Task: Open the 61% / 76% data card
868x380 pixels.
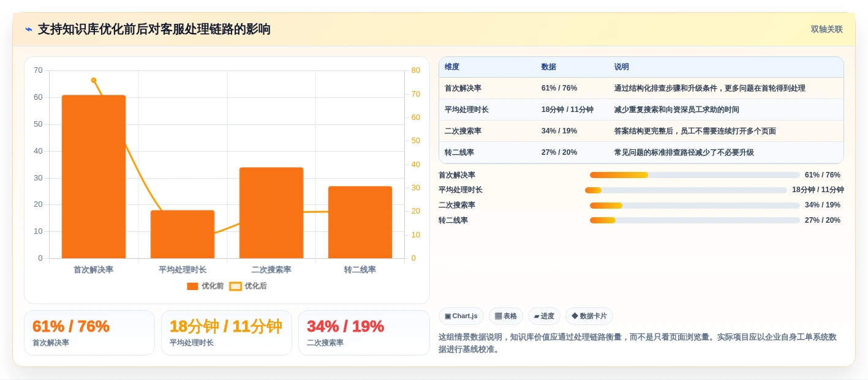Action: click(x=89, y=333)
